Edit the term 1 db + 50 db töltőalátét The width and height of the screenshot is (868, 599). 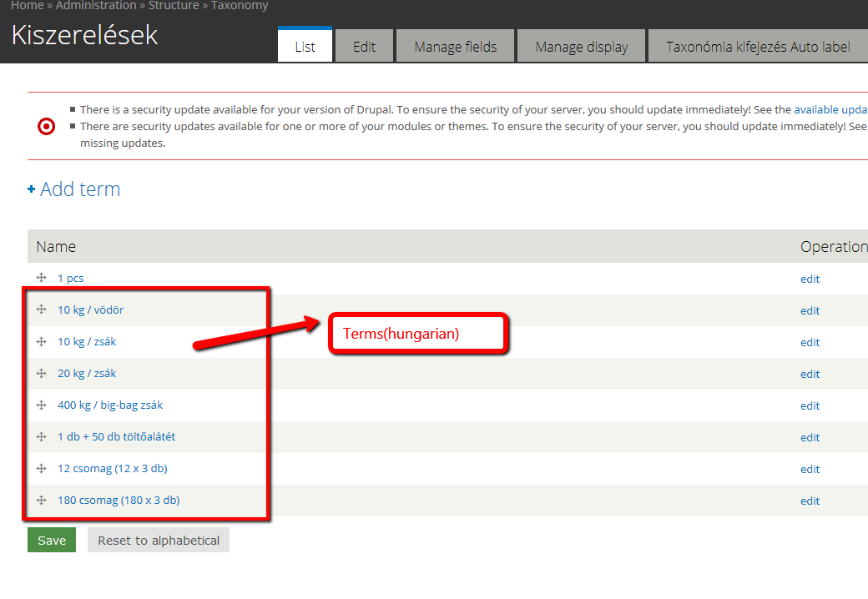810,437
